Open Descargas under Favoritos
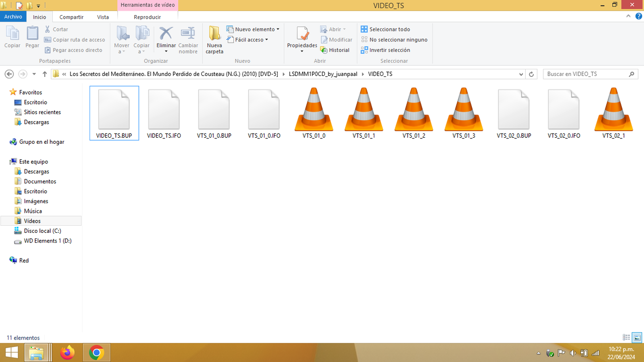This screenshot has height=362, width=644. click(x=36, y=122)
